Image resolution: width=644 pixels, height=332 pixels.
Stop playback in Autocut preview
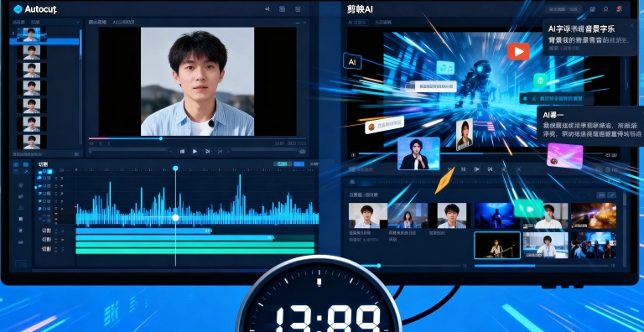[182, 151]
